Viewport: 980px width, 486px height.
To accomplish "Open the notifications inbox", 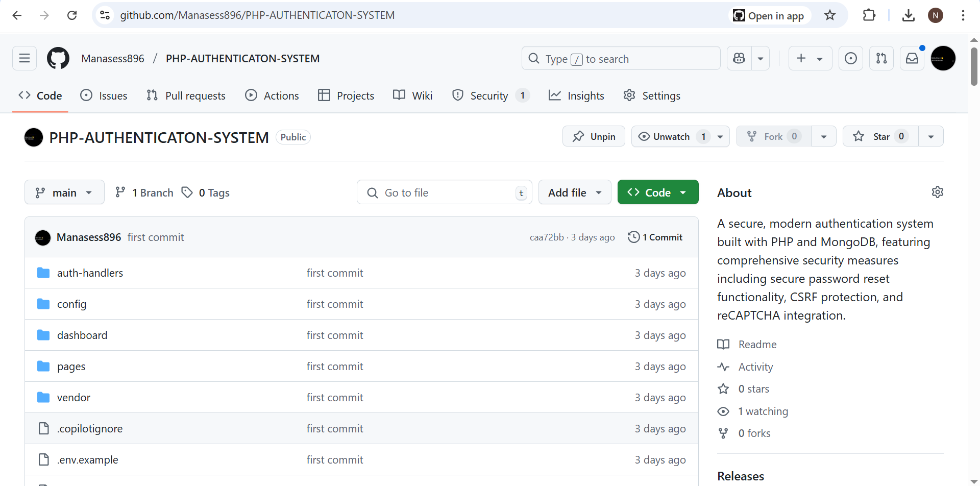I will pyautogui.click(x=912, y=58).
